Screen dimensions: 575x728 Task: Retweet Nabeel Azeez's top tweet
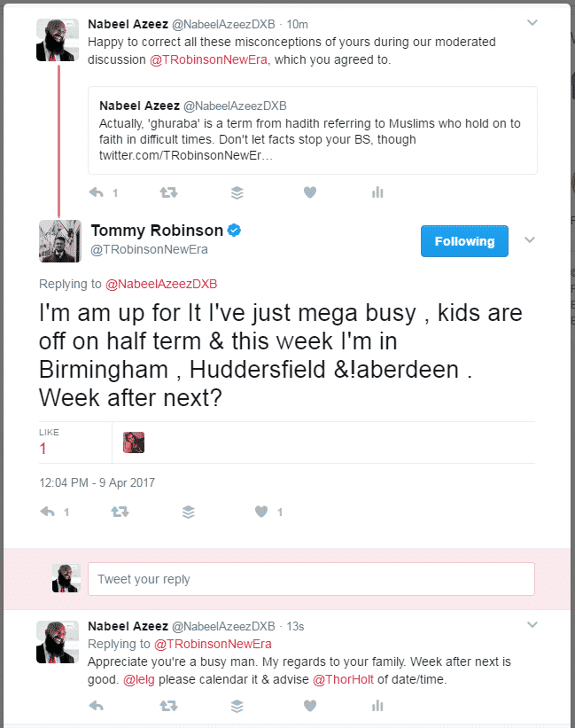click(167, 192)
